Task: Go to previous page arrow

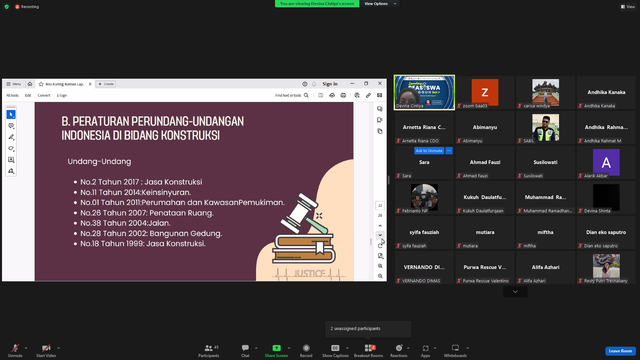Action: pyautogui.click(x=380, y=225)
